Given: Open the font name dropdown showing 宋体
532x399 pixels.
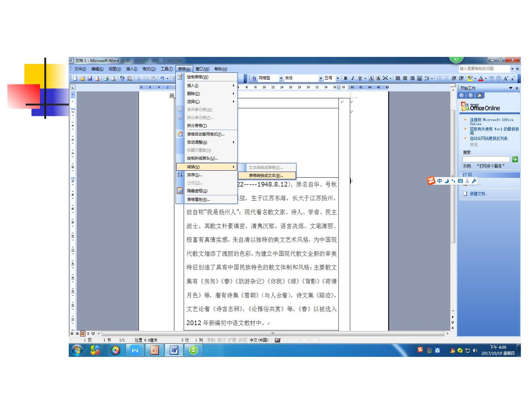Looking at the screenshot, I should (321, 78).
